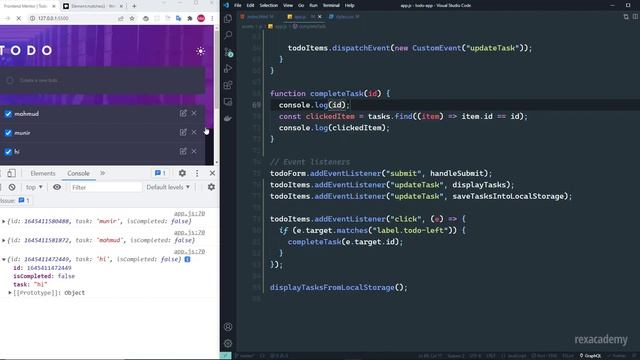Open the Docker icon in the activity bar
The height and width of the screenshot is (360, 640).
coord(228,118)
